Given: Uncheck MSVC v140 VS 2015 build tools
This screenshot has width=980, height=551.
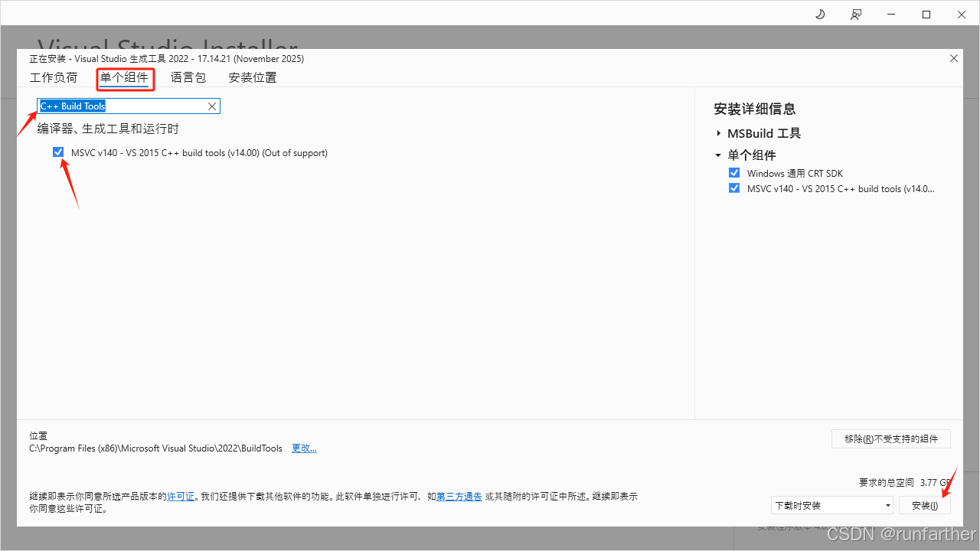Looking at the screenshot, I should coord(58,152).
